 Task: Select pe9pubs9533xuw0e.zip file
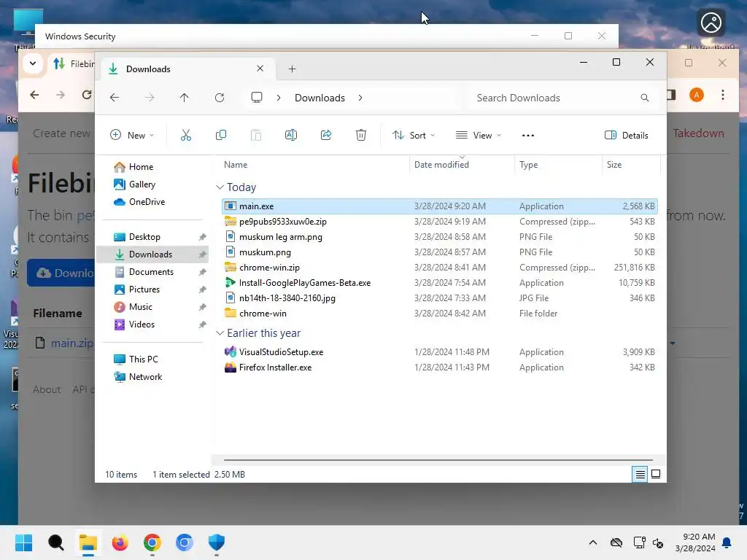click(x=439, y=222)
